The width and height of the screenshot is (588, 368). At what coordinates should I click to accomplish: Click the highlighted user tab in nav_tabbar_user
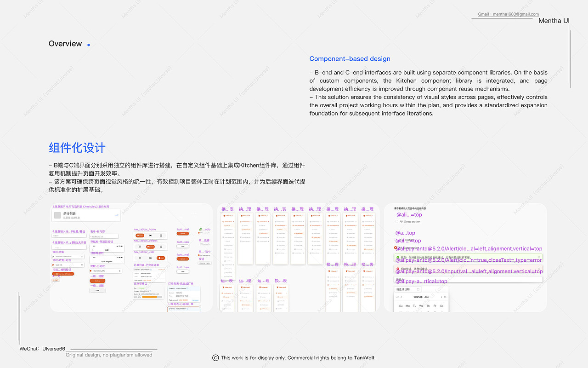pyautogui.click(x=161, y=258)
